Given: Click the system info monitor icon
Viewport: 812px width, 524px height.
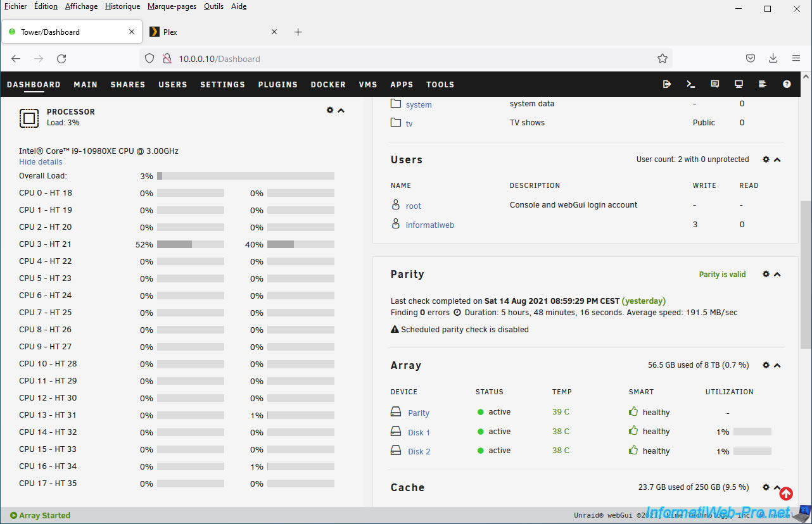Looking at the screenshot, I should (739, 84).
